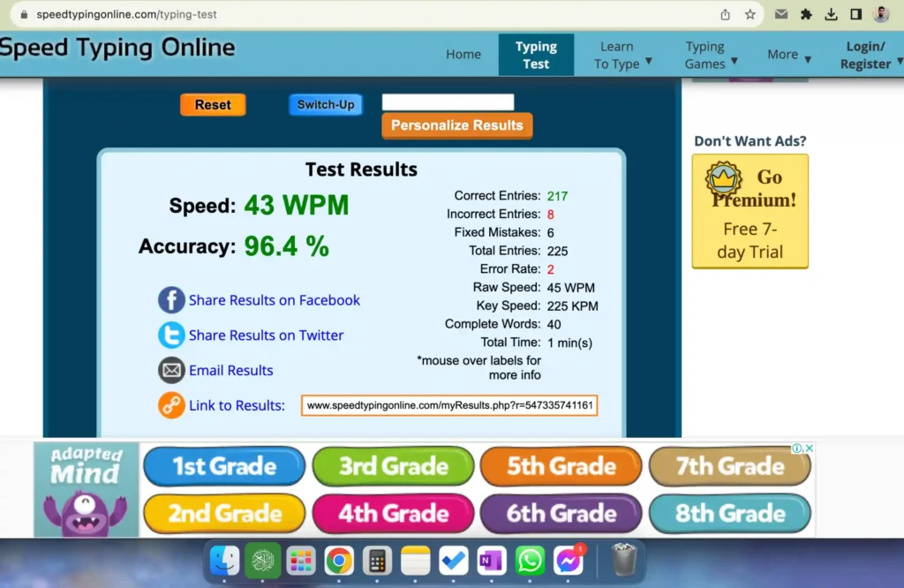Open the Quran app in dock

click(x=262, y=560)
